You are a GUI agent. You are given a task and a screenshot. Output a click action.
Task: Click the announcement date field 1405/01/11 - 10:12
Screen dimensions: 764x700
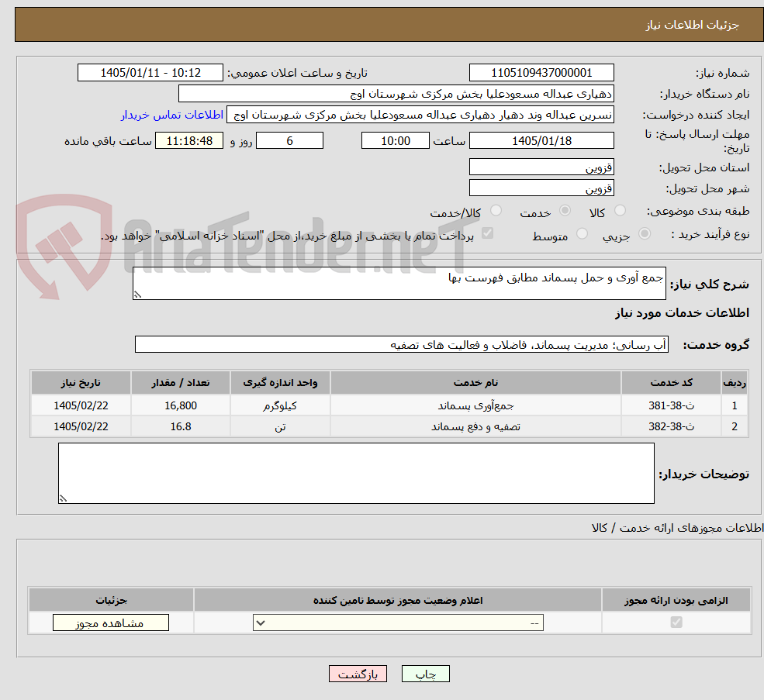[x=150, y=73]
